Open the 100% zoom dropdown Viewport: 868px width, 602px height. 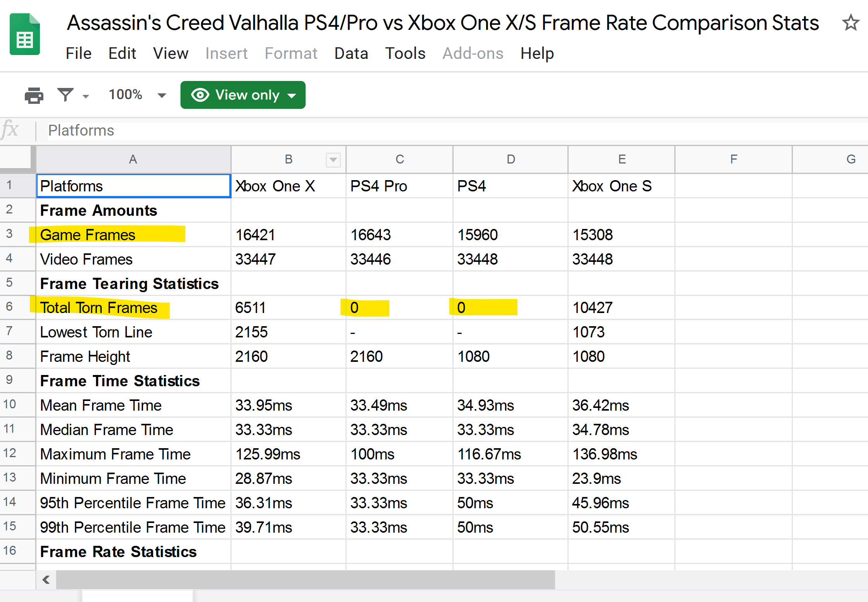click(x=138, y=95)
